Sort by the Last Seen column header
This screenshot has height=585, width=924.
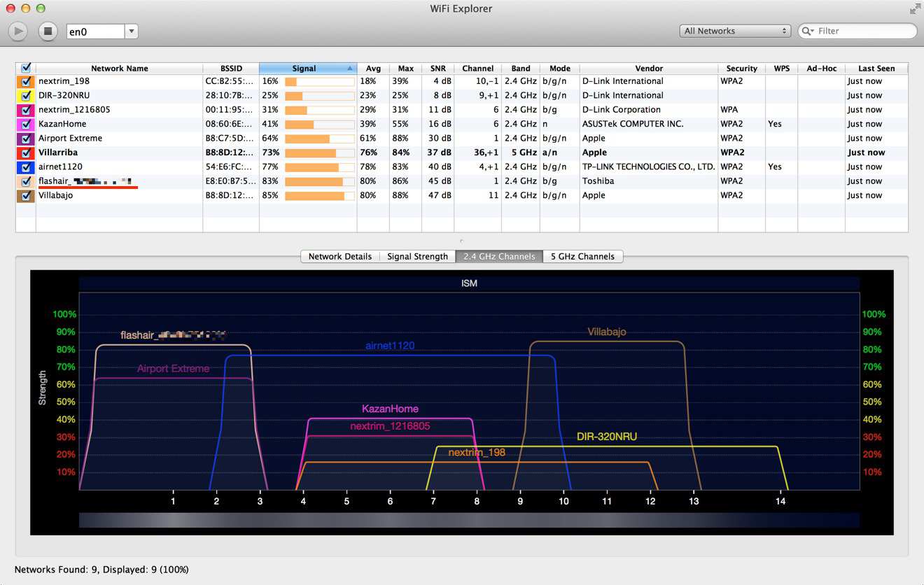(876, 68)
